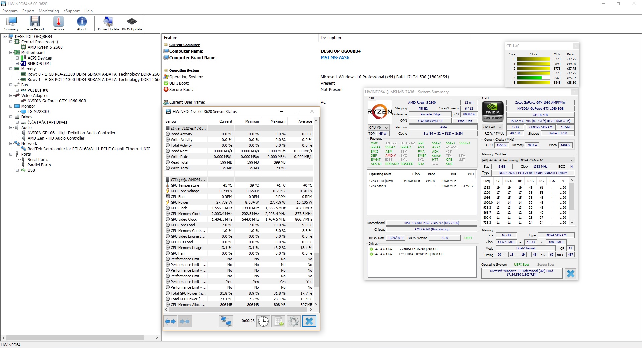Screen dimensions: 644x348
Task: Open sensor settings gear icon
Action: click(294, 321)
